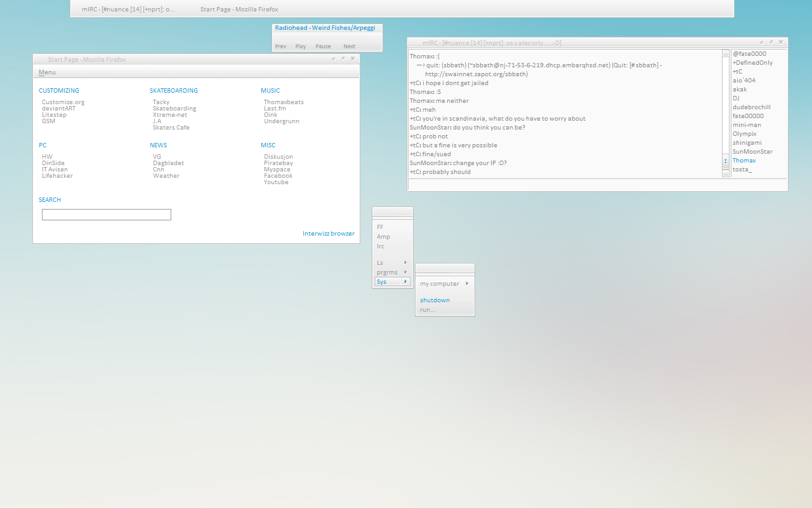812x508 pixels.
Task: Click the mIRC message input box
Action: point(597,185)
